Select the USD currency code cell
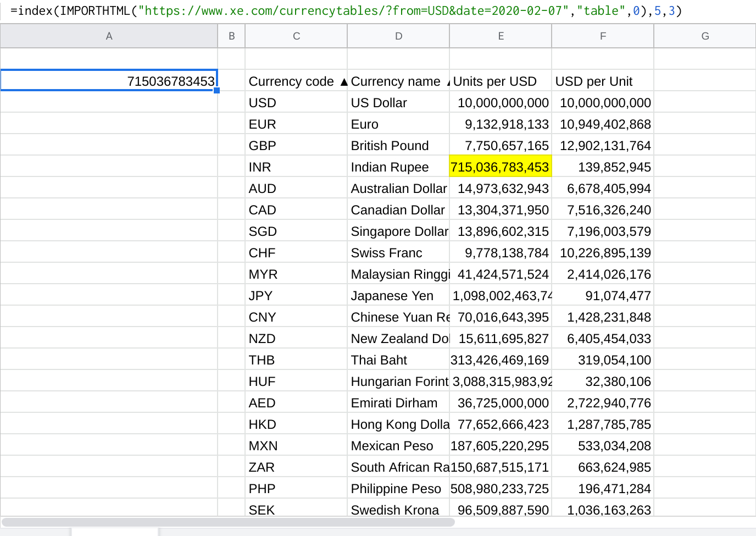 click(x=296, y=102)
